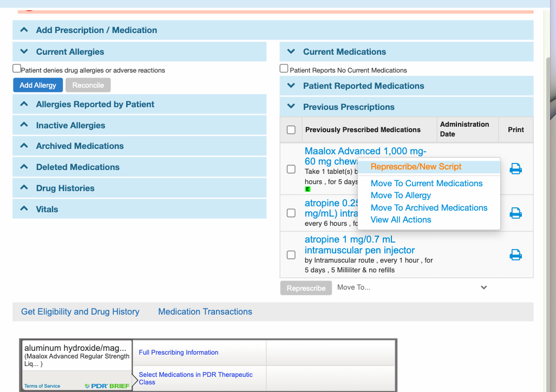Expand the Drug Histories panel

click(65, 188)
